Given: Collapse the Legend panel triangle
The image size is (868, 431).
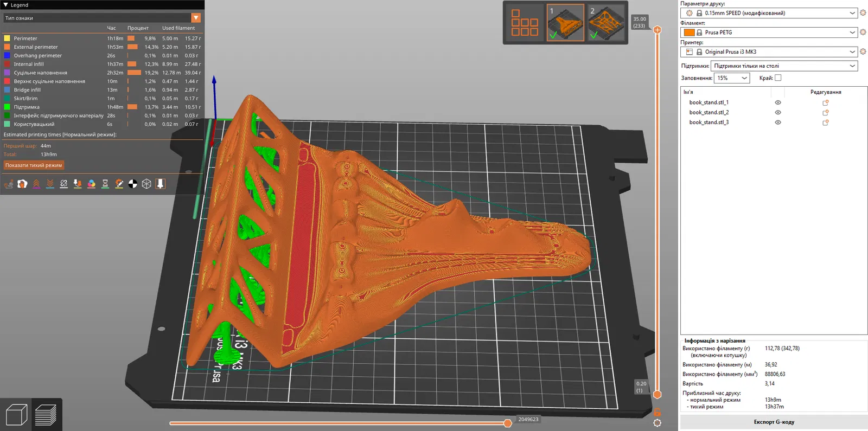Looking at the screenshot, I should tap(5, 5).
